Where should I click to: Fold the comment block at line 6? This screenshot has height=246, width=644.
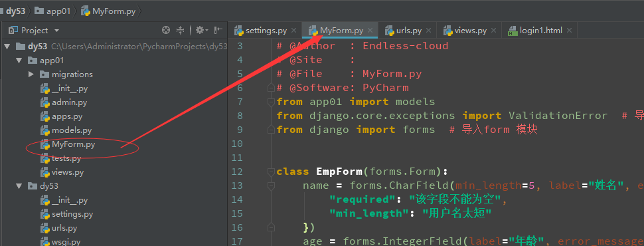271,88
